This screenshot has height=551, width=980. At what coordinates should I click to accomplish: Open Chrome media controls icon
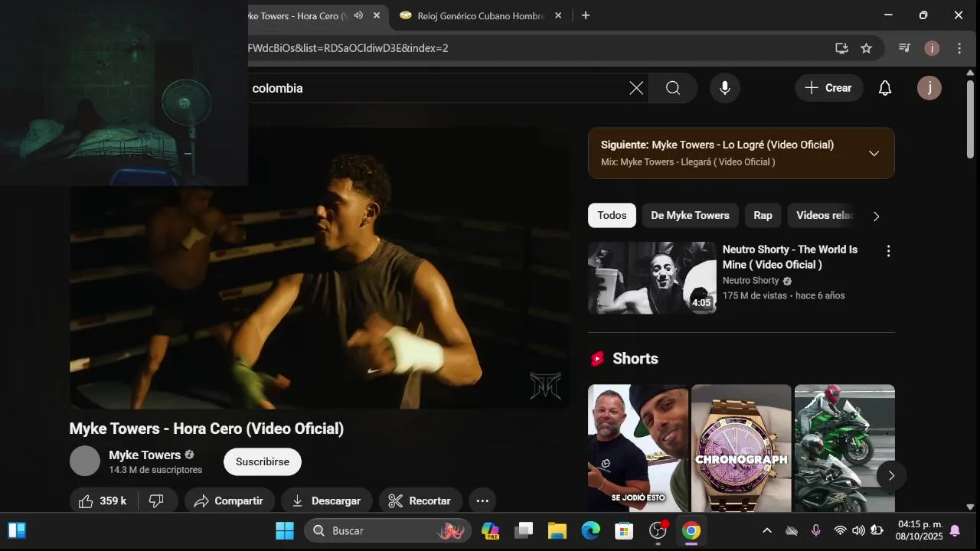click(x=904, y=48)
